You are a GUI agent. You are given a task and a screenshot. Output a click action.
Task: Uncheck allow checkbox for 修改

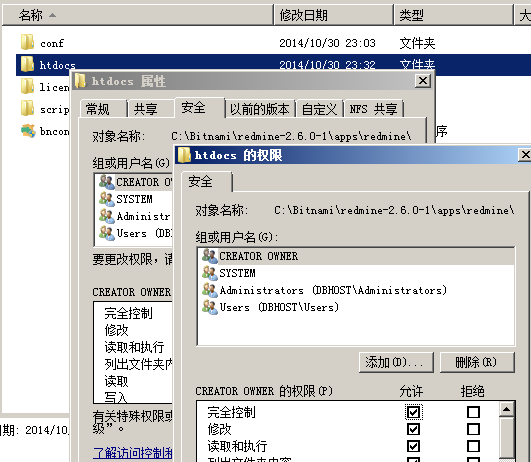413,429
